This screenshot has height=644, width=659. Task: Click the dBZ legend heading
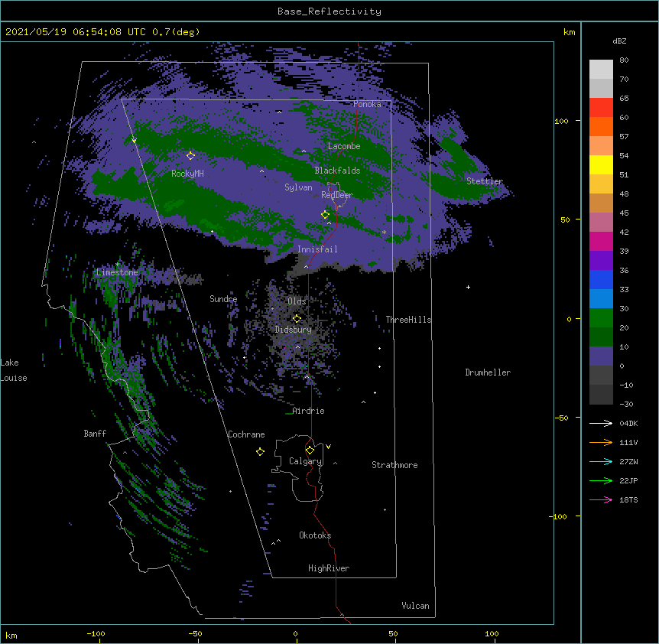pos(619,41)
